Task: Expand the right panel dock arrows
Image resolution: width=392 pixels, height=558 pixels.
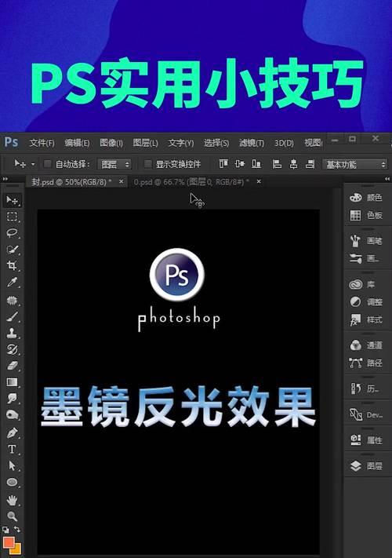Action: 387,179
